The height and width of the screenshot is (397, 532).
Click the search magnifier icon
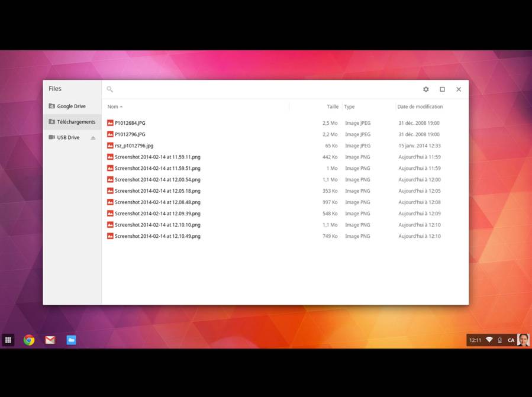(x=109, y=89)
